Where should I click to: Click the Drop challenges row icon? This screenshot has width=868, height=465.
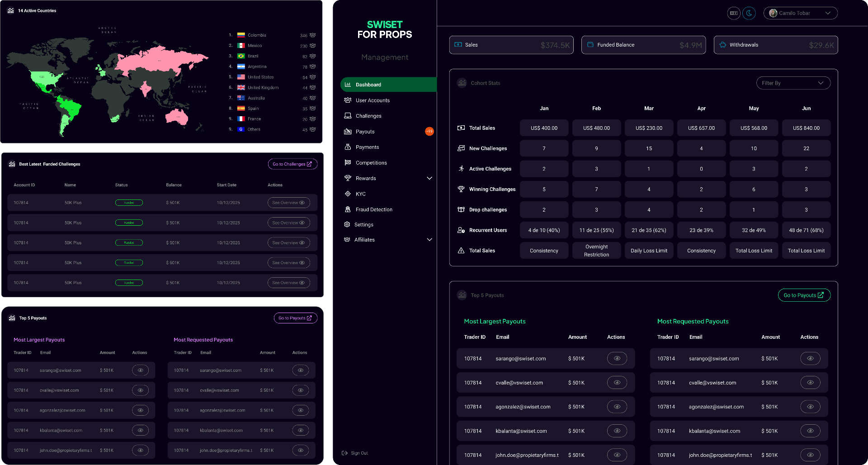(461, 209)
